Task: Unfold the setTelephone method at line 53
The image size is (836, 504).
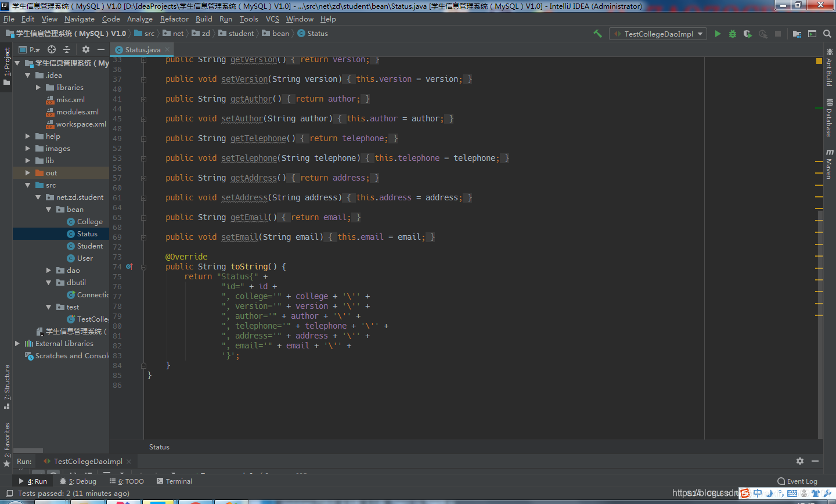Action: tap(143, 158)
